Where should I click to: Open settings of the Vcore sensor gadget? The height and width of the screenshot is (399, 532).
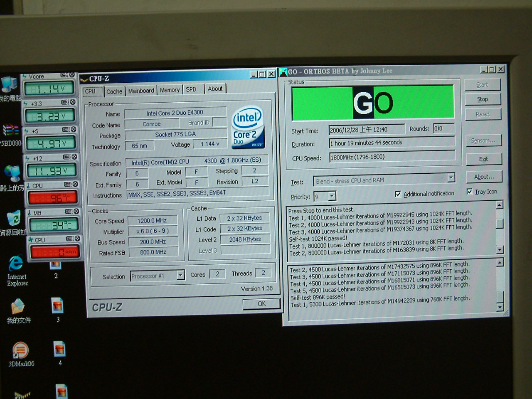64,75
